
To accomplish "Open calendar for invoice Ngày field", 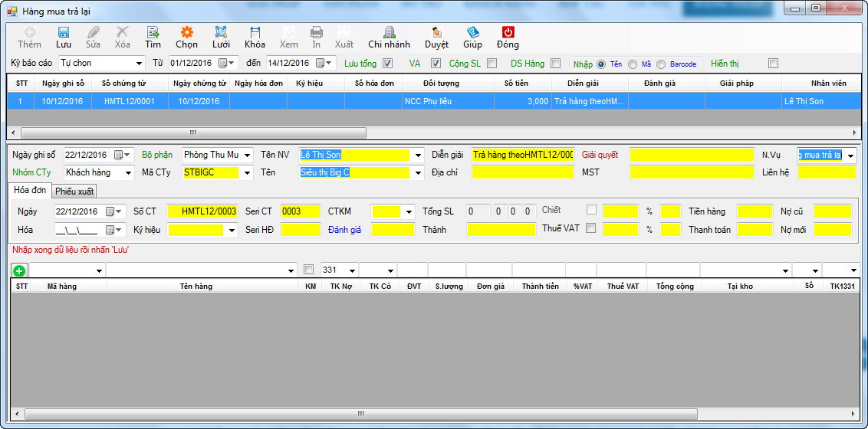I will pyautogui.click(x=113, y=211).
